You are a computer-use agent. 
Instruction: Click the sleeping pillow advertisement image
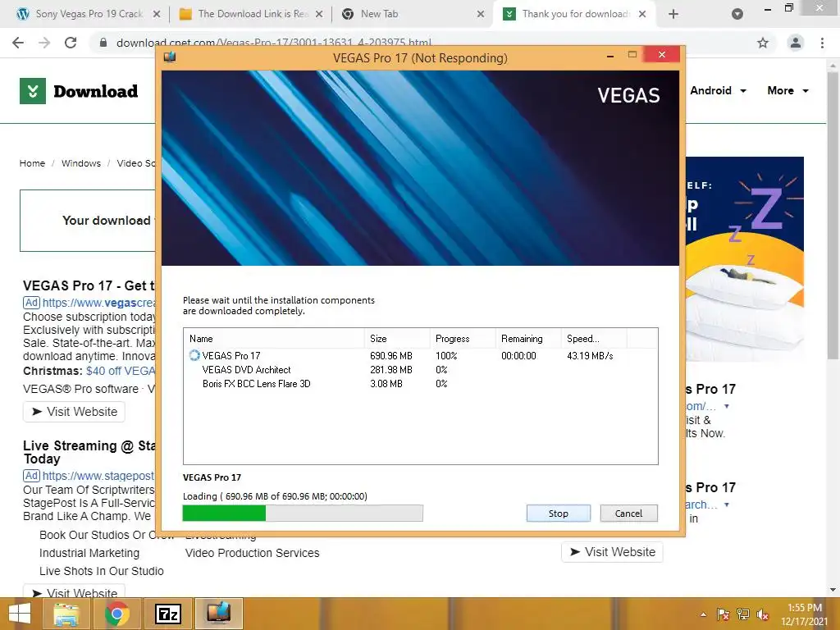point(745,259)
